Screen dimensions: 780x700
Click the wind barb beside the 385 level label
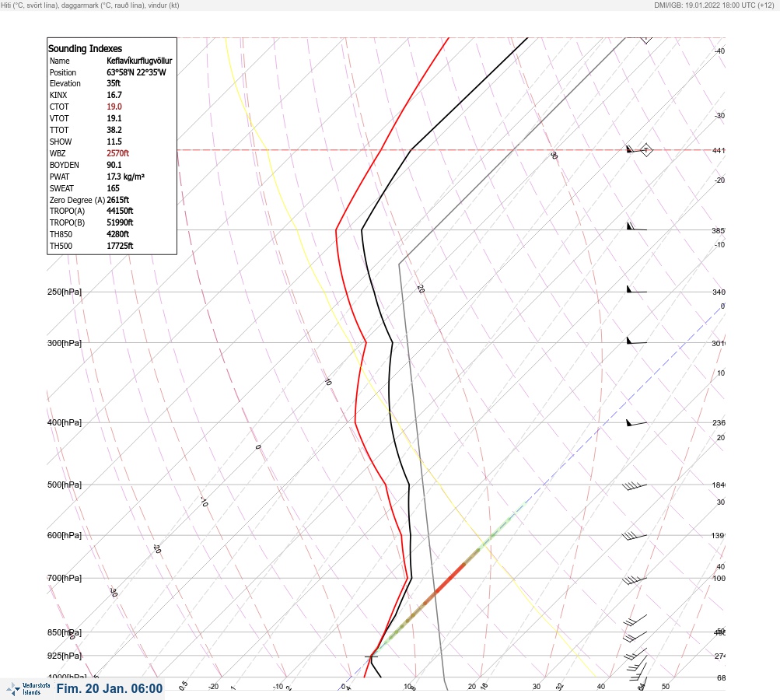pyautogui.click(x=636, y=226)
